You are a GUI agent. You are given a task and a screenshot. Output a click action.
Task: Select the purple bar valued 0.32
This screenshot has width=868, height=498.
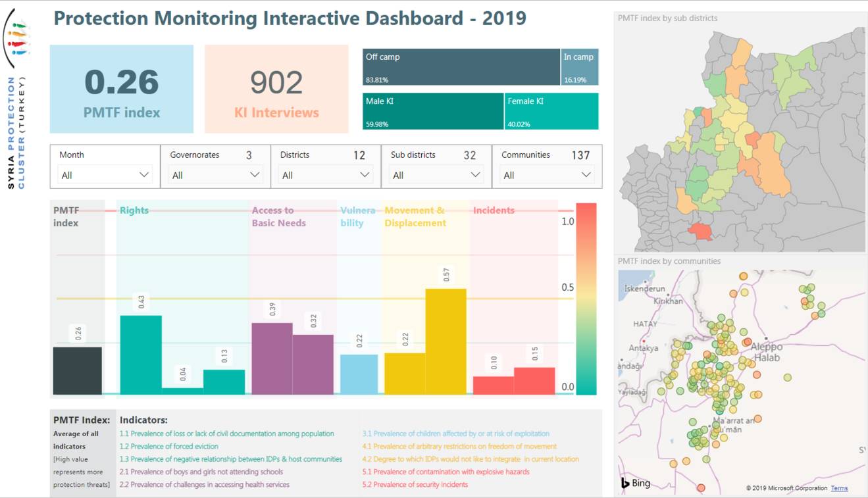(313, 365)
